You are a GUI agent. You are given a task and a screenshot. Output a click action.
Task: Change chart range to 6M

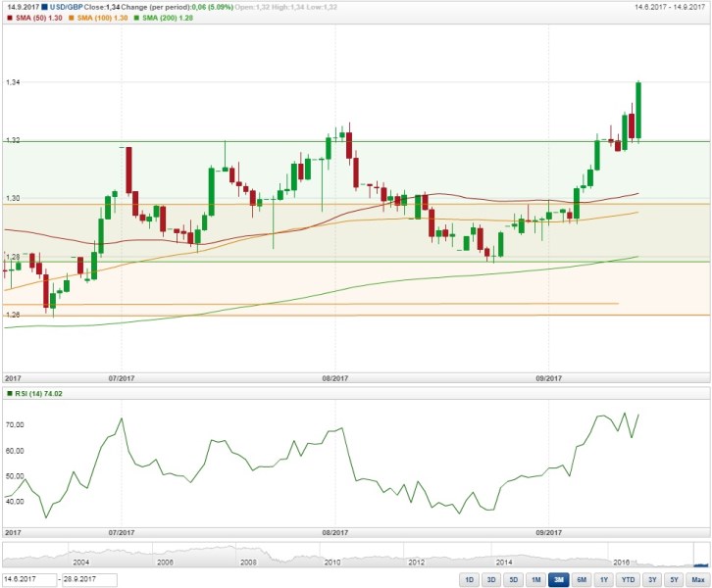(582, 580)
